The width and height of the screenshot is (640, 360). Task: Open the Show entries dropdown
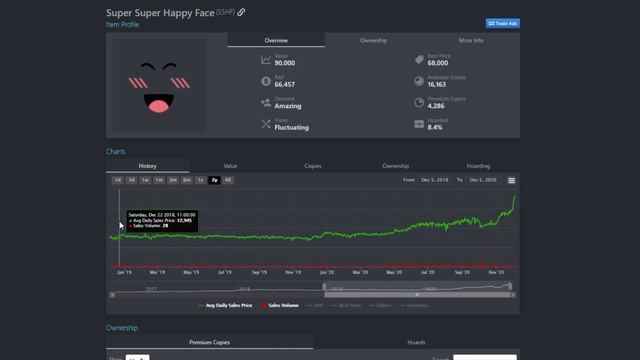click(138, 358)
